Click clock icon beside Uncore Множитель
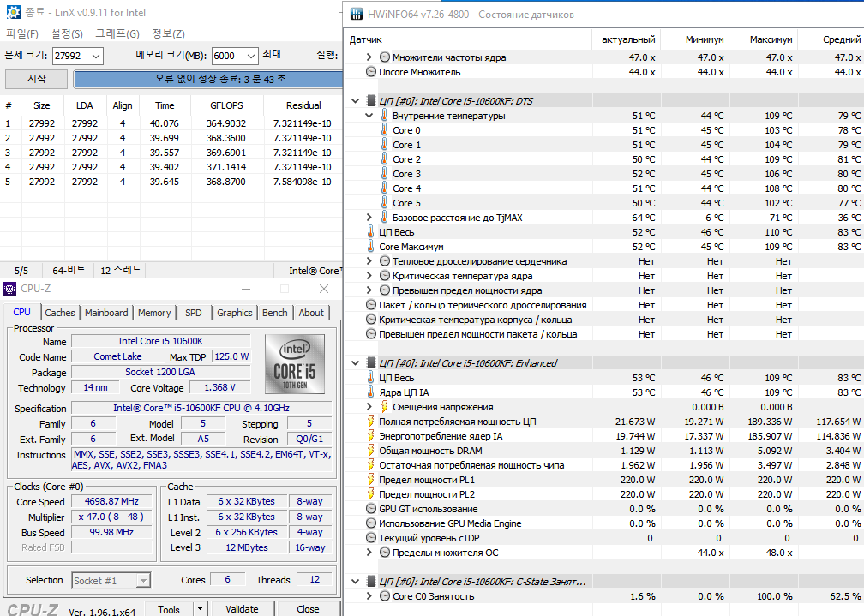 pyautogui.click(x=371, y=72)
